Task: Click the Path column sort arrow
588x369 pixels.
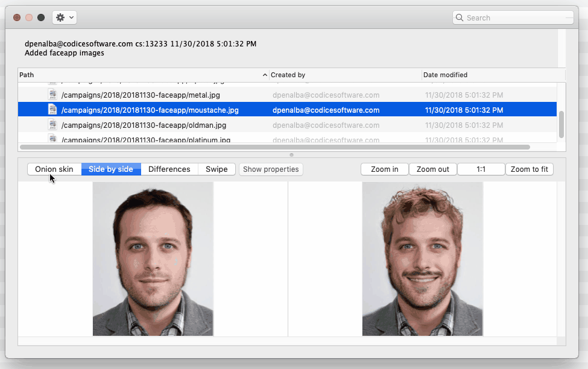Action: click(x=264, y=75)
